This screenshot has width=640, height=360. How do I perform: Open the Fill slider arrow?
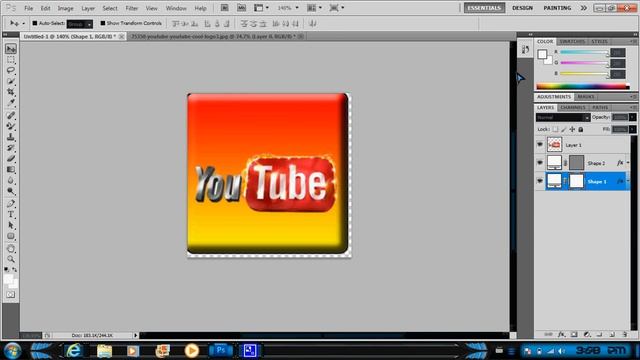tap(632, 129)
